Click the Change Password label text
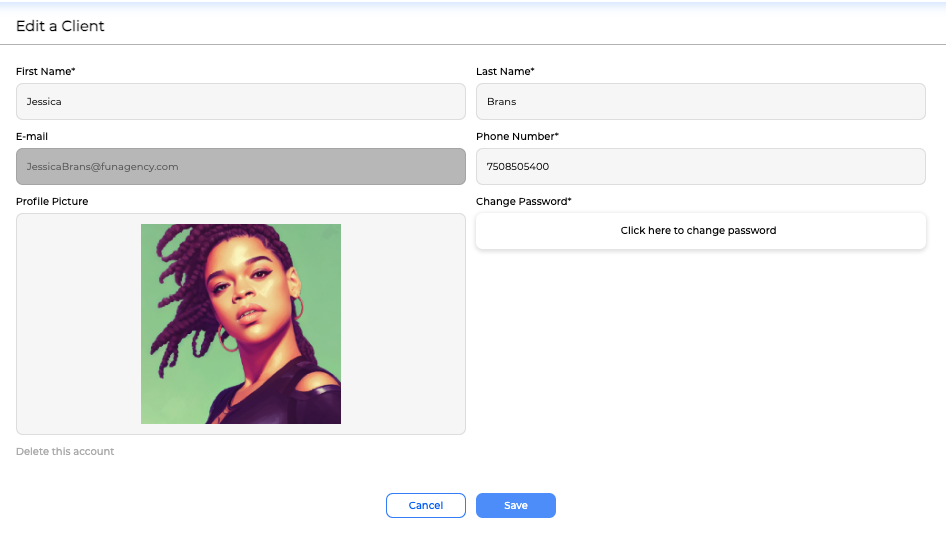Image resolution: width=946 pixels, height=537 pixels. point(523,202)
